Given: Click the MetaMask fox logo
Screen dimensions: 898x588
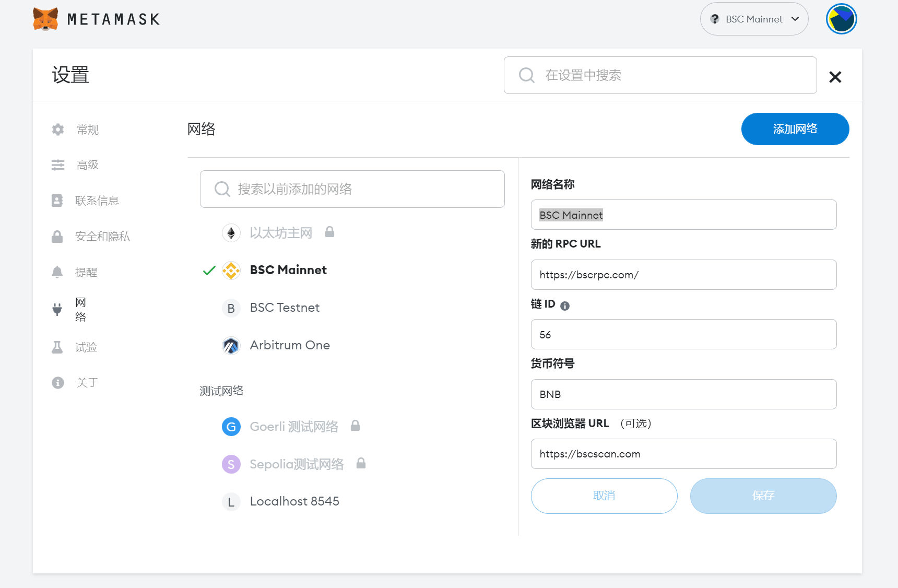Looking at the screenshot, I should [x=45, y=19].
